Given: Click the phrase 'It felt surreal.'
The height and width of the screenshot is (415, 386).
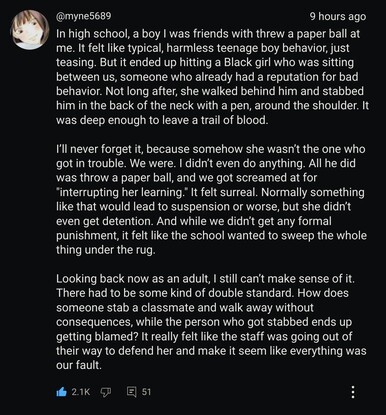Looking at the screenshot, I should point(224,192).
